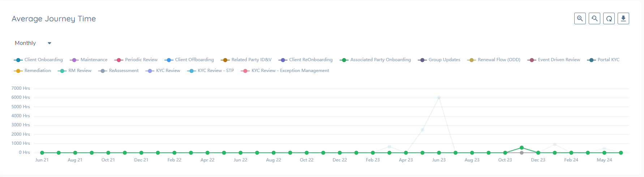Click the zoom in magnifier icon

(x=580, y=18)
